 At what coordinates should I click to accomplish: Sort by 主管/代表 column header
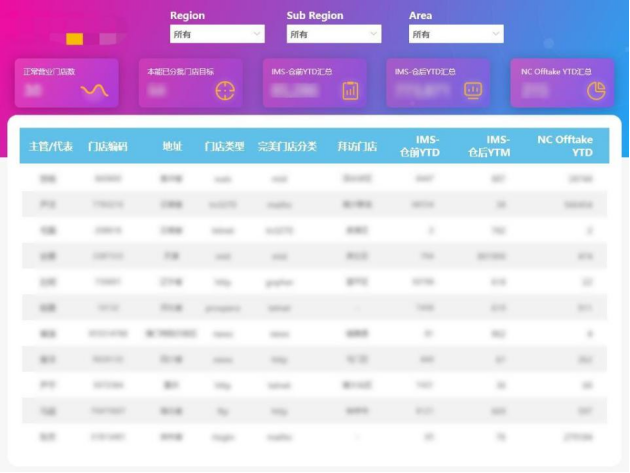coord(51,146)
